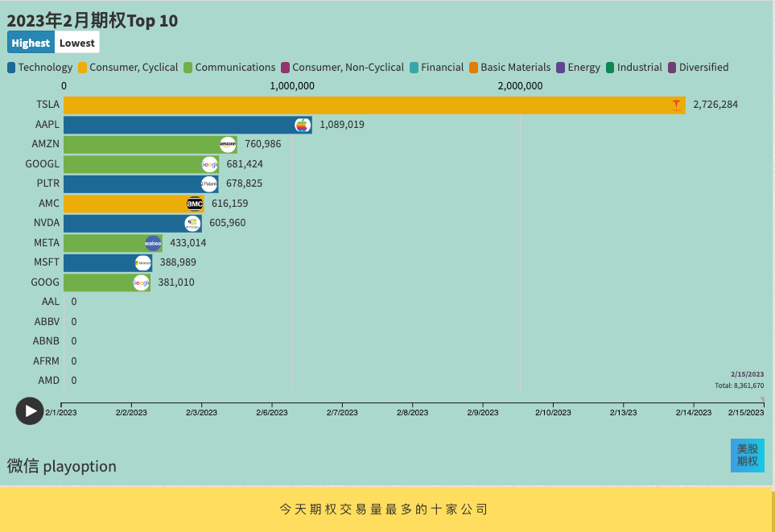The height and width of the screenshot is (532, 775).
Task: Click the PLTR value 678,825
Action: tap(244, 184)
